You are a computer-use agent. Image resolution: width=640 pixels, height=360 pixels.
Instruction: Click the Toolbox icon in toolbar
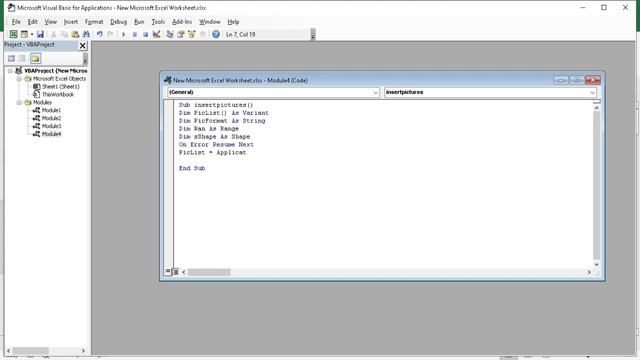point(202,34)
